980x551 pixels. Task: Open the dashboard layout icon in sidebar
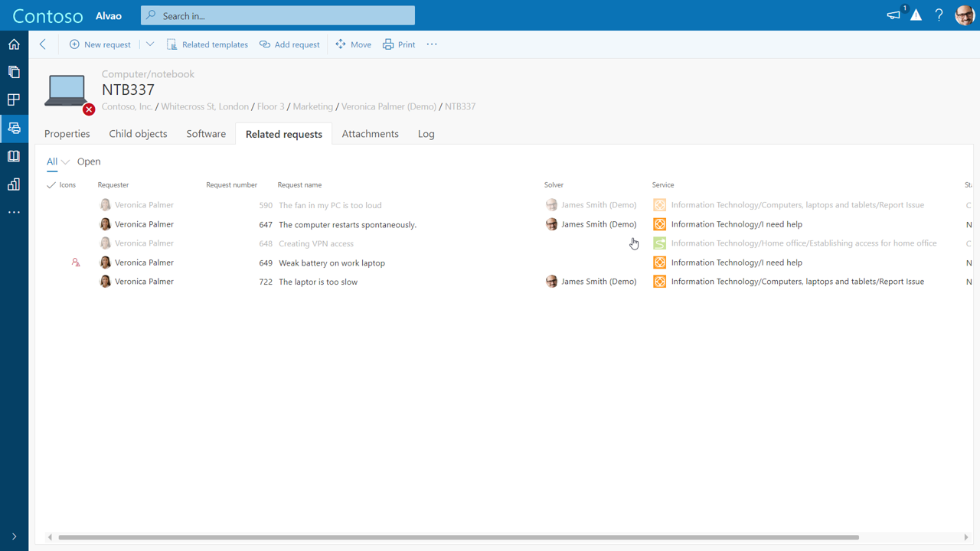(x=13, y=99)
